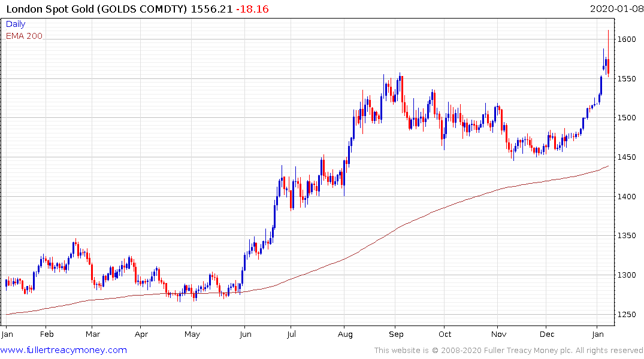Image resolution: width=644 pixels, height=359 pixels.
Task: Click the 1250 price axis label
Action: pyautogui.click(x=627, y=314)
